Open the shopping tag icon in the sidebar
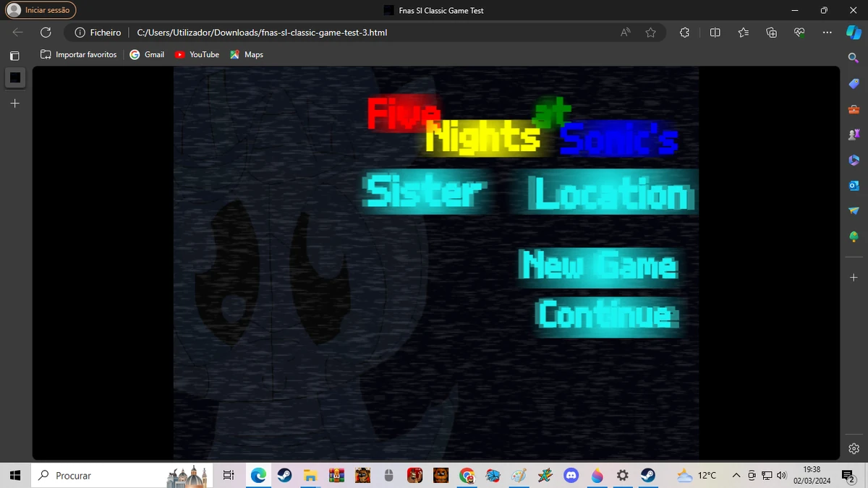 click(x=854, y=83)
